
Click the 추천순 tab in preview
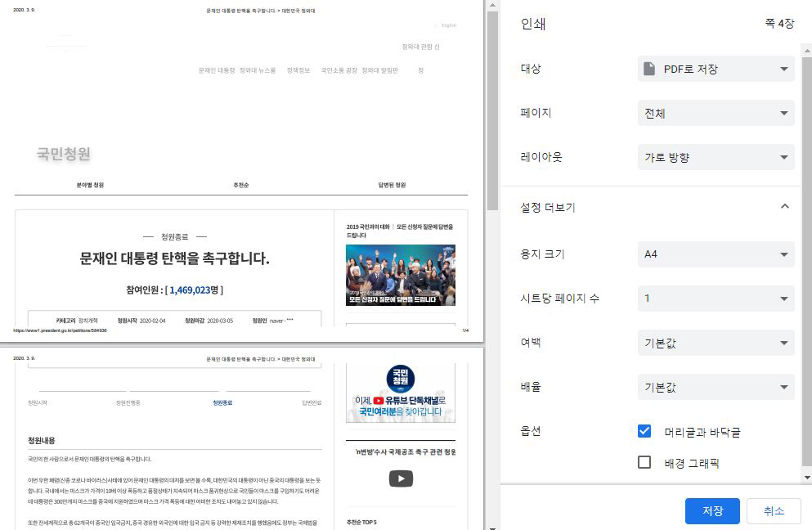click(x=240, y=185)
